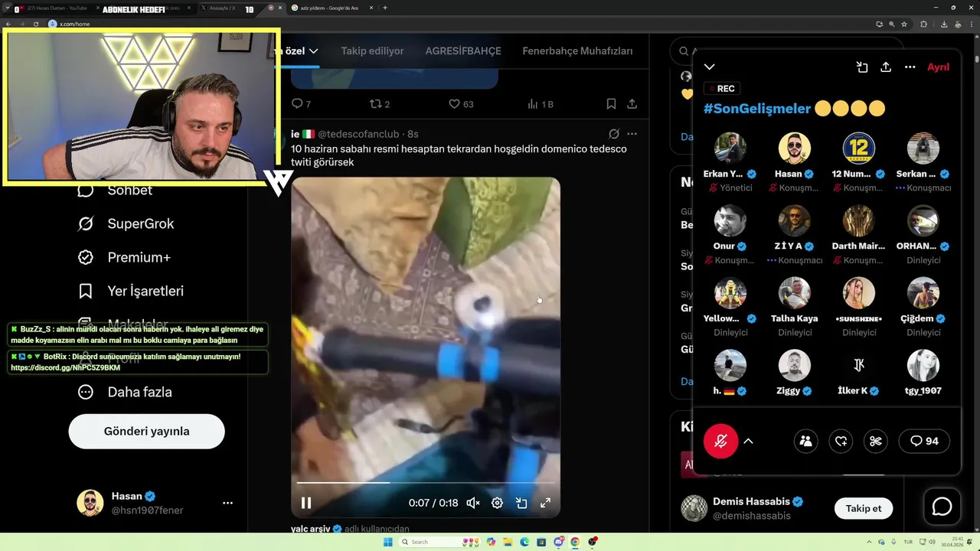The image size is (980, 551).
Task: Open more options on tedescofanclub post
Action: tap(632, 134)
